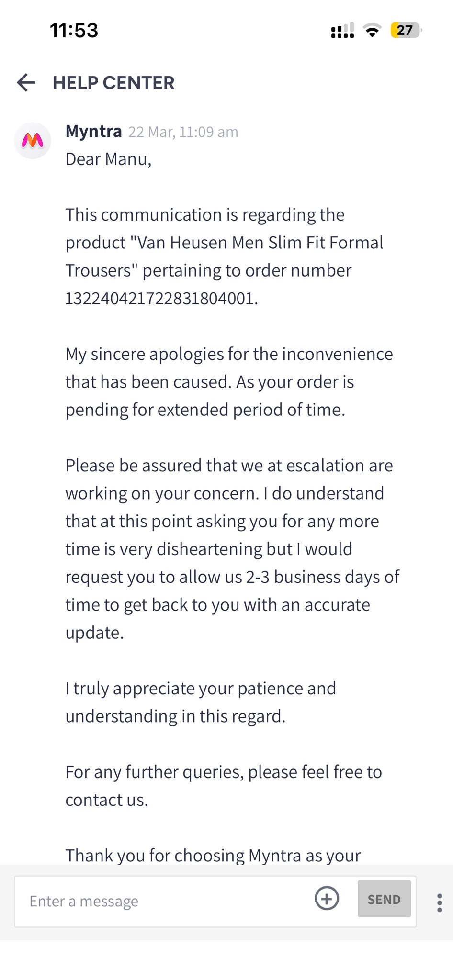Open the attachment plus icon
Image resolution: width=453 pixels, height=980 pixels.
coord(327,898)
